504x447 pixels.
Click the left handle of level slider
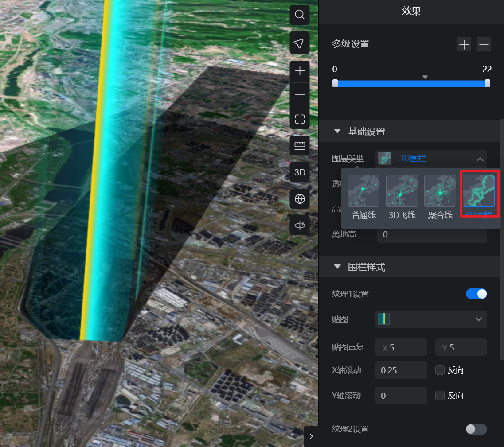pos(335,84)
